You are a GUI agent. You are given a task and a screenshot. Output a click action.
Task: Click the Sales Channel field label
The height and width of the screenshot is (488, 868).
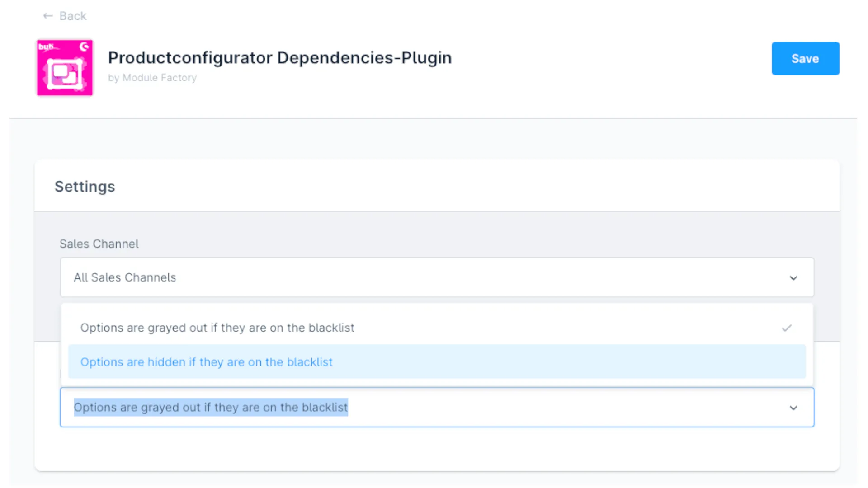[99, 244]
